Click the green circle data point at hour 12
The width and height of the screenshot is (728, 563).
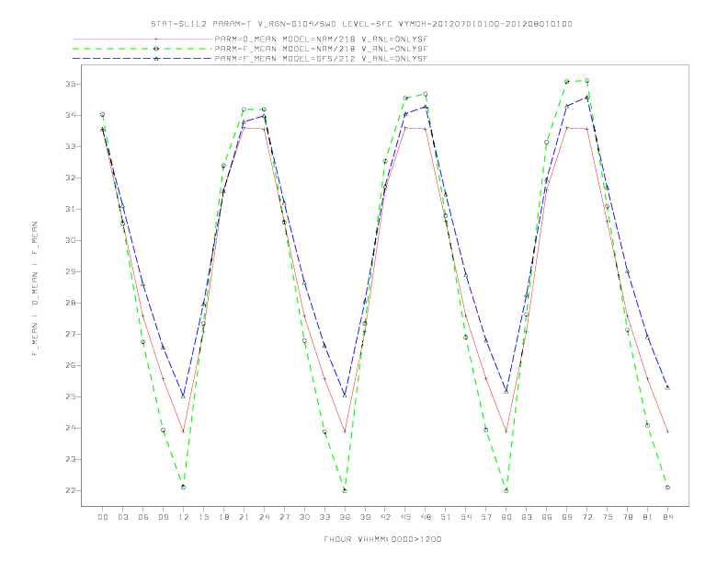pyautogui.click(x=184, y=487)
